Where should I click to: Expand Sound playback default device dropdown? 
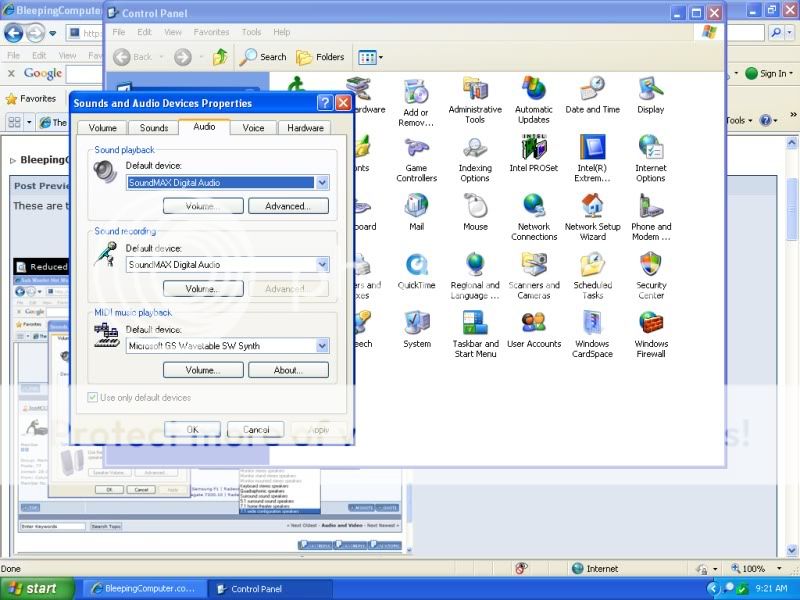coord(322,183)
